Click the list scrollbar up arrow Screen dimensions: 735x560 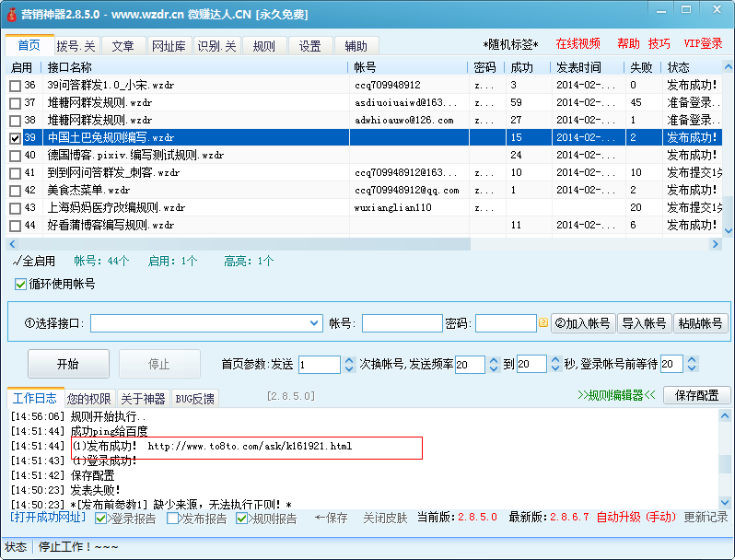click(728, 68)
